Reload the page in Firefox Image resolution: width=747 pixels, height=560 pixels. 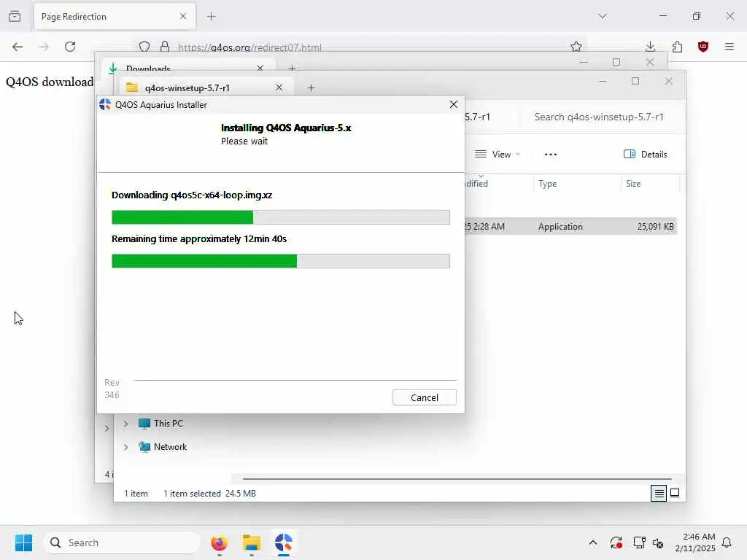[x=70, y=47]
